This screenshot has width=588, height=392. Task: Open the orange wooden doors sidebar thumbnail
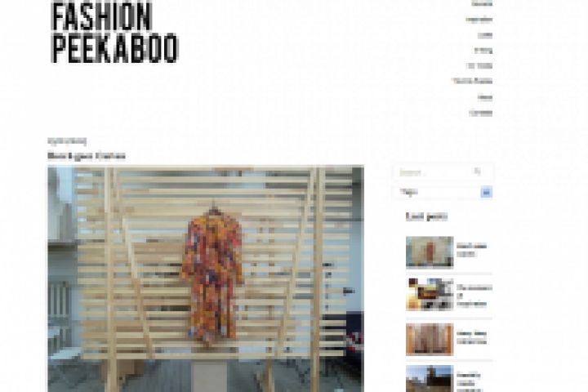point(430,340)
